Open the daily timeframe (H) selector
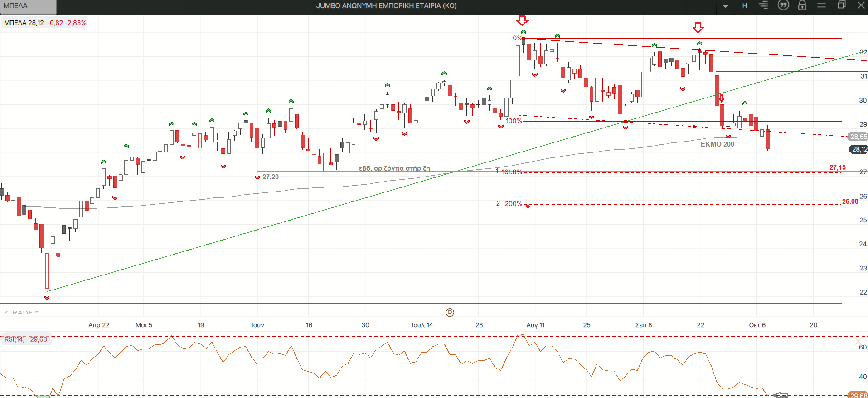The height and width of the screenshot is (398, 868). 745,6
